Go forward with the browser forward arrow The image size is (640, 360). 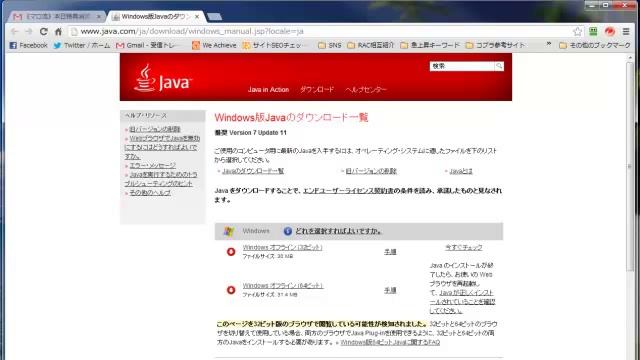(29, 31)
